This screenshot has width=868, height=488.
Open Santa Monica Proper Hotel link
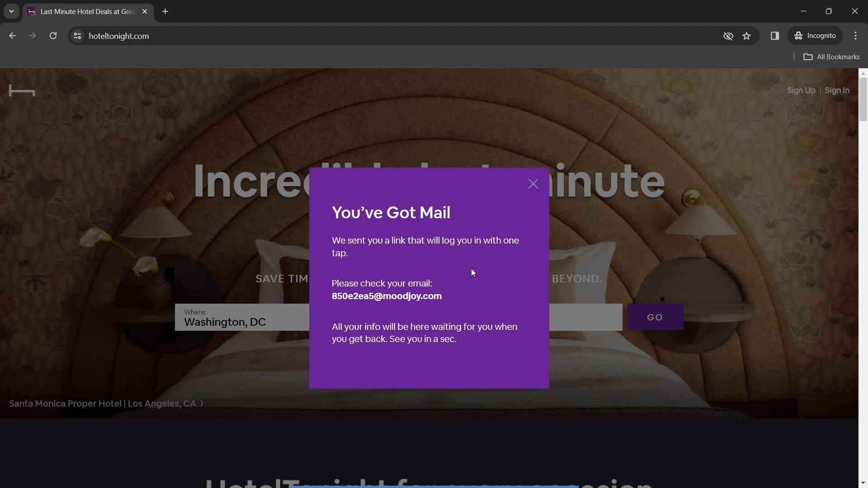click(106, 404)
